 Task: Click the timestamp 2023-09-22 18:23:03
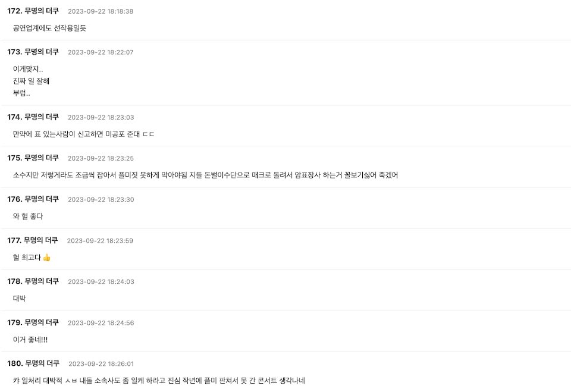[101, 117]
